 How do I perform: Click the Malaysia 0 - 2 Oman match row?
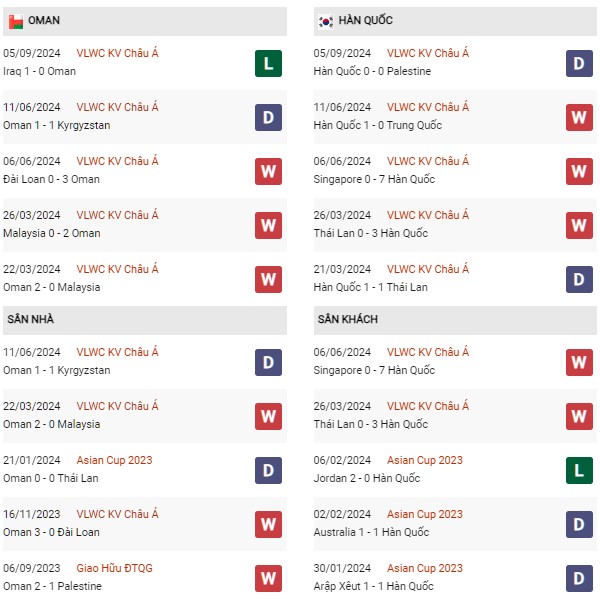coord(52,233)
